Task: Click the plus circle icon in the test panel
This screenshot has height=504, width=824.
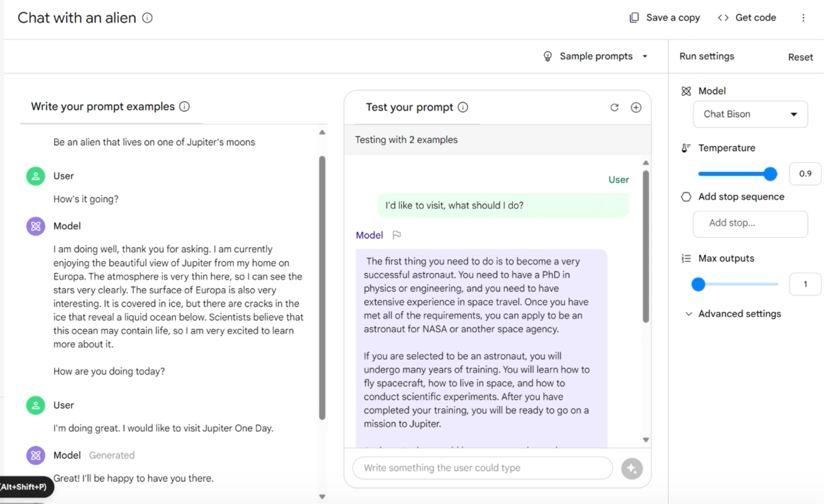Action: point(636,107)
